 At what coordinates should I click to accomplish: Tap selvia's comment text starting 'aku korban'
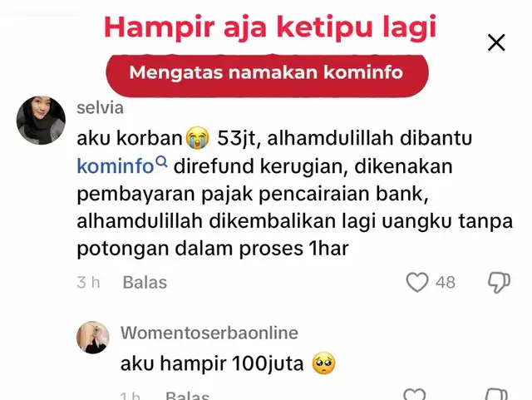point(295,194)
